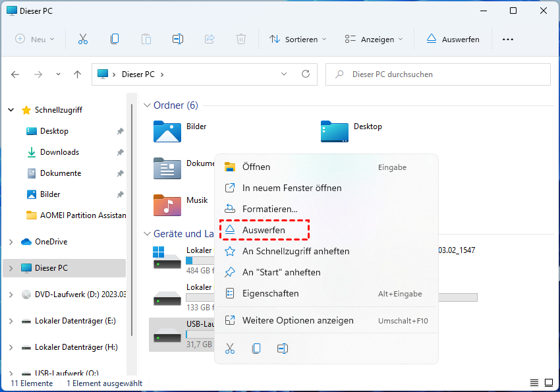Choose An "Start" anheften
Screen dimensions: 560x392
click(326, 272)
